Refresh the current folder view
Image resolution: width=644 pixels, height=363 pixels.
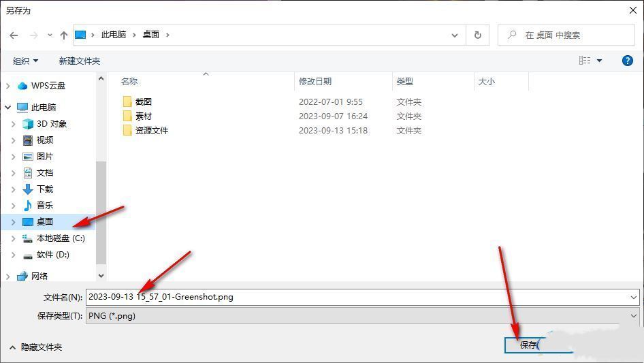coord(478,35)
